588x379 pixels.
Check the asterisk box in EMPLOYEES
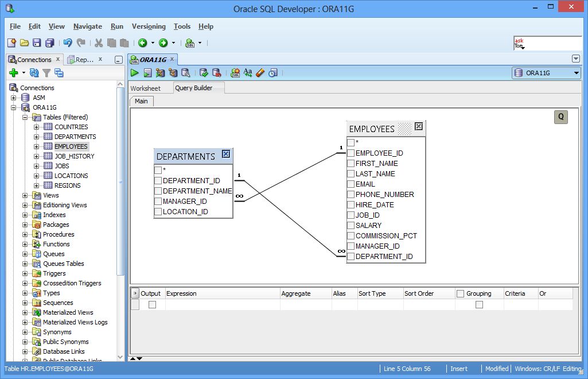351,142
